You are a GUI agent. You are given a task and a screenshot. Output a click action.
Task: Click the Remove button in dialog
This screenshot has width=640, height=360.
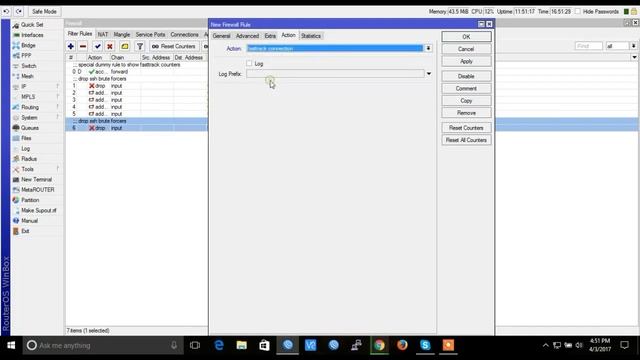[x=466, y=113]
